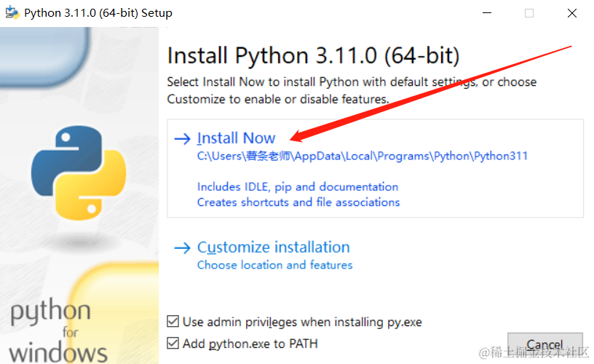This screenshot has width=594, height=364.
Task: Click 'Choose location and features' text
Action: point(274,265)
